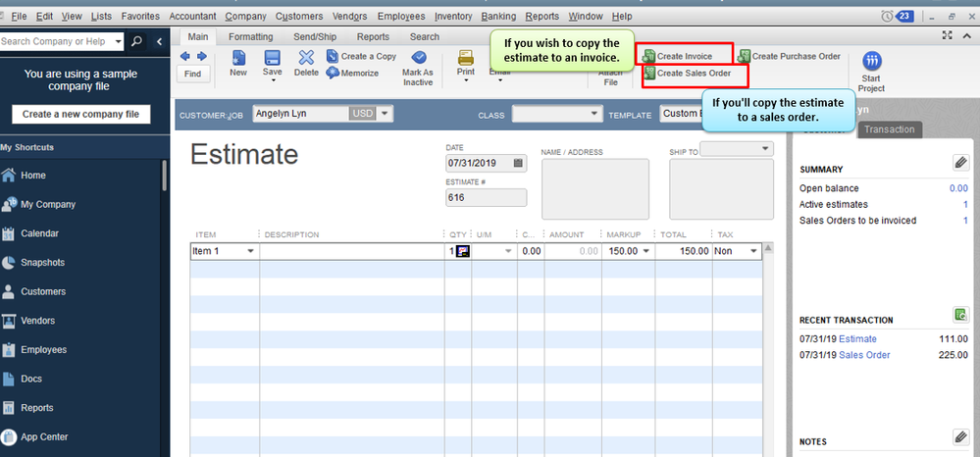Image resolution: width=980 pixels, height=457 pixels.
Task: Collapse the left shortcuts sidebar
Action: pos(159,42)
